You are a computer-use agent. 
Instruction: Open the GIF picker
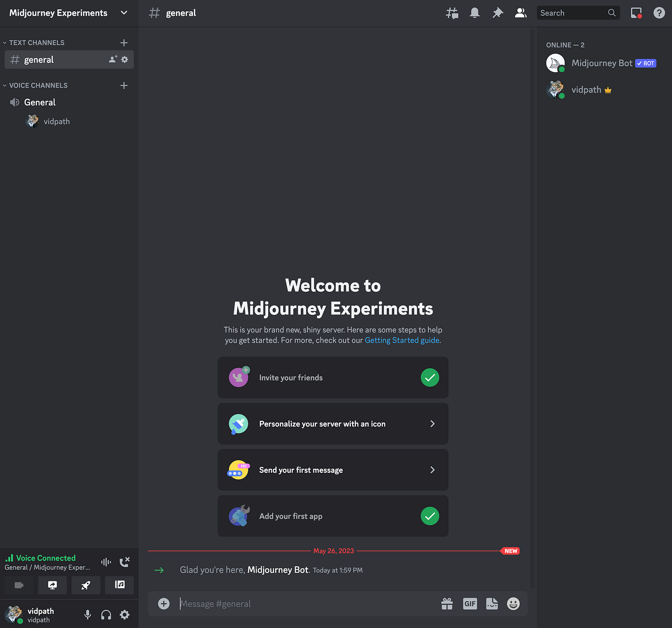(x=470, y=604)
